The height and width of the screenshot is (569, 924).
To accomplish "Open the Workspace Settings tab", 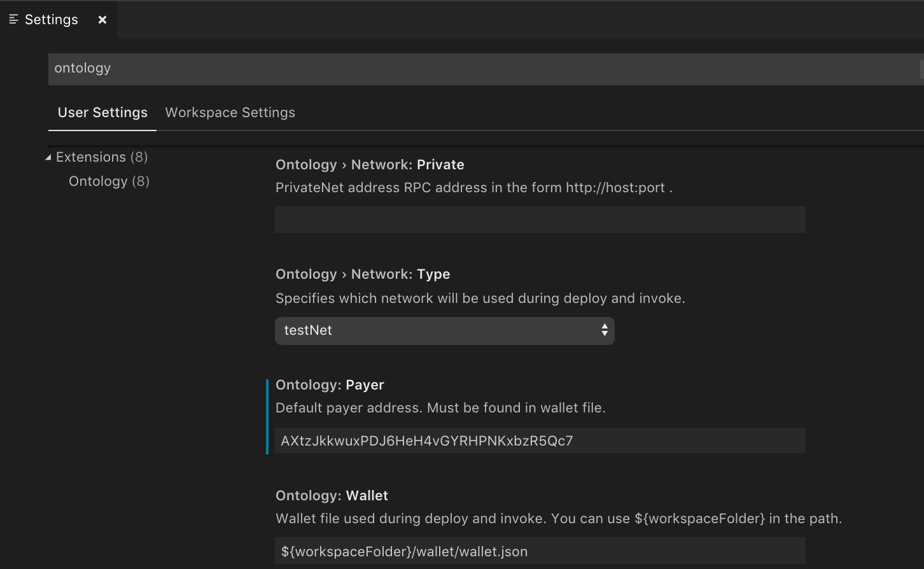I will [x=230, y=113].
